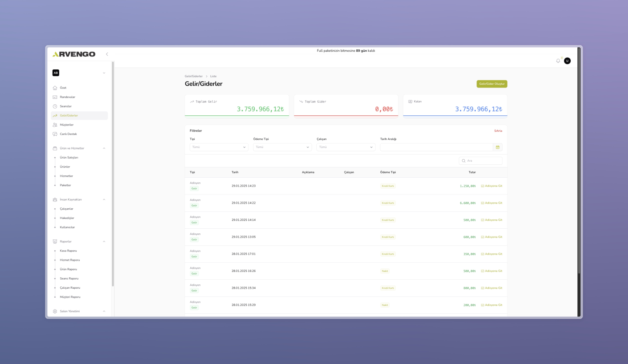Open Müşteriler from the sidebar
This screenshot has width=628, height=364.
67,125
